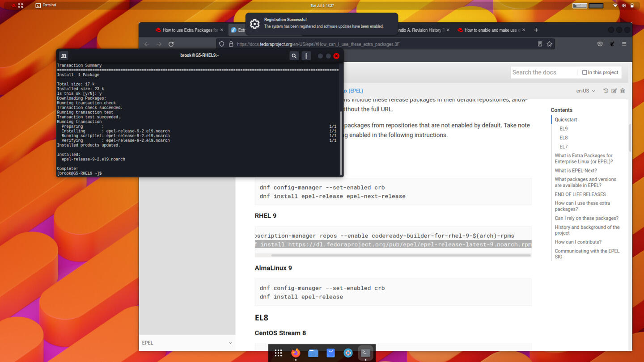Click the docs page vertical scrollbar
The height and width of the screenshot is (362, 644).
(x=630, y=138)
